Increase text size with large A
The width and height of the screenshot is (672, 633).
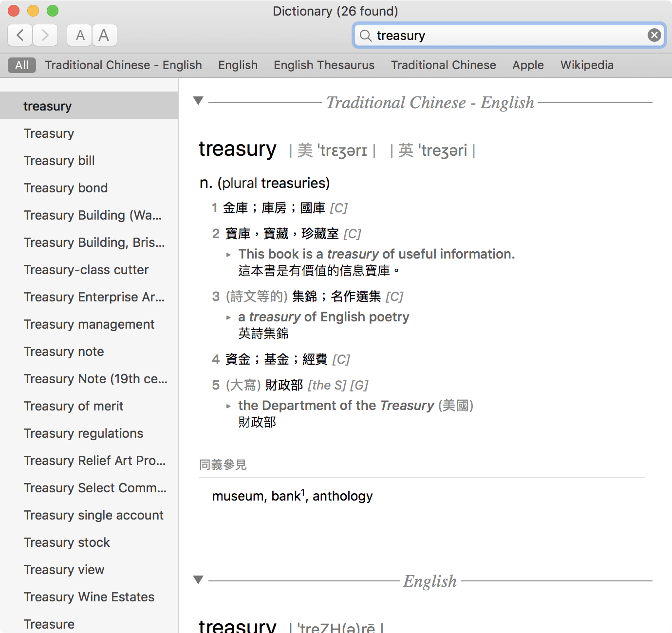pos(104,35)
